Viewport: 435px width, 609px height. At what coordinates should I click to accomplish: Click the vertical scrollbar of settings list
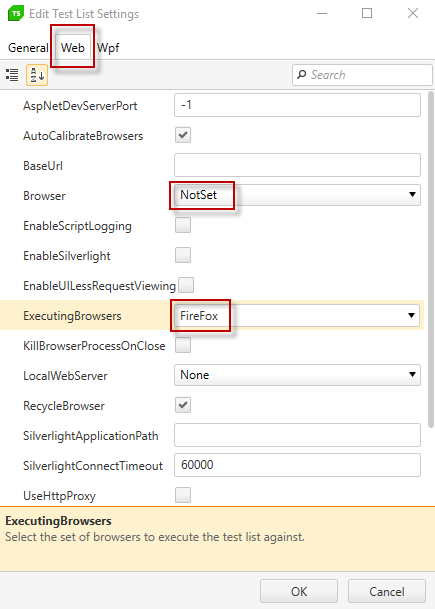coord(431,259)
